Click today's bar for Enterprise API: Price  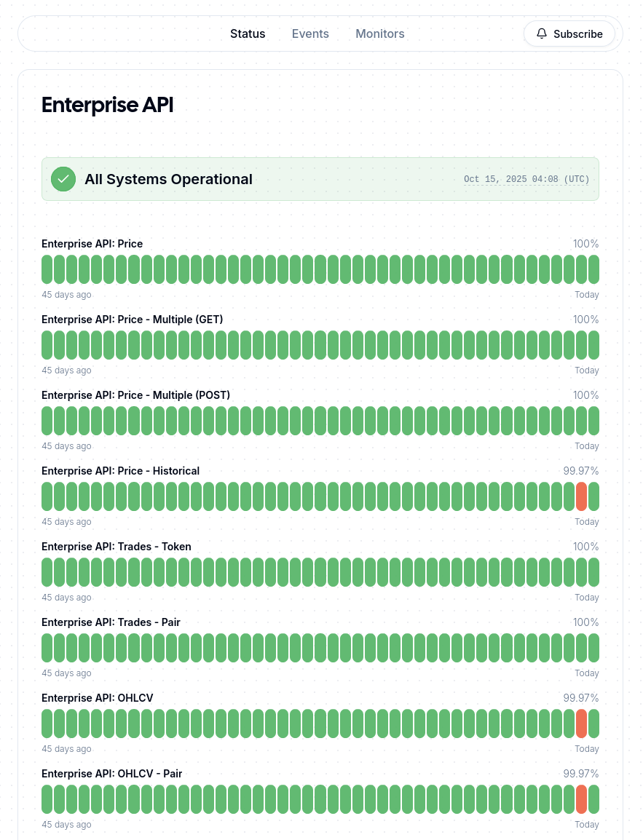pyautogui.click(x=593, y=269)
